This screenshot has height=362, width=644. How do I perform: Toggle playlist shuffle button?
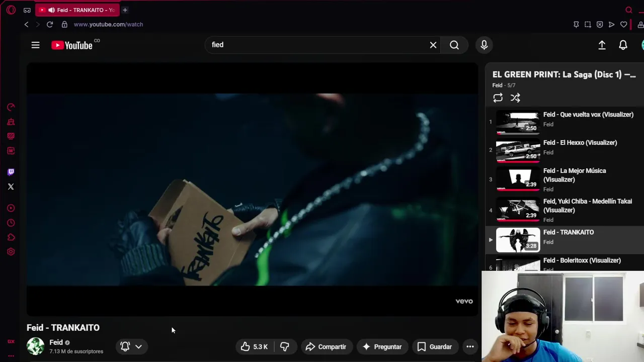tap(515, 98)
